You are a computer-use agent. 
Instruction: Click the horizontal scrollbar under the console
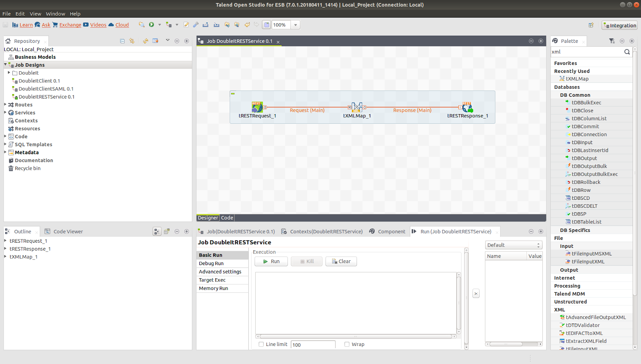pos(356,337)
